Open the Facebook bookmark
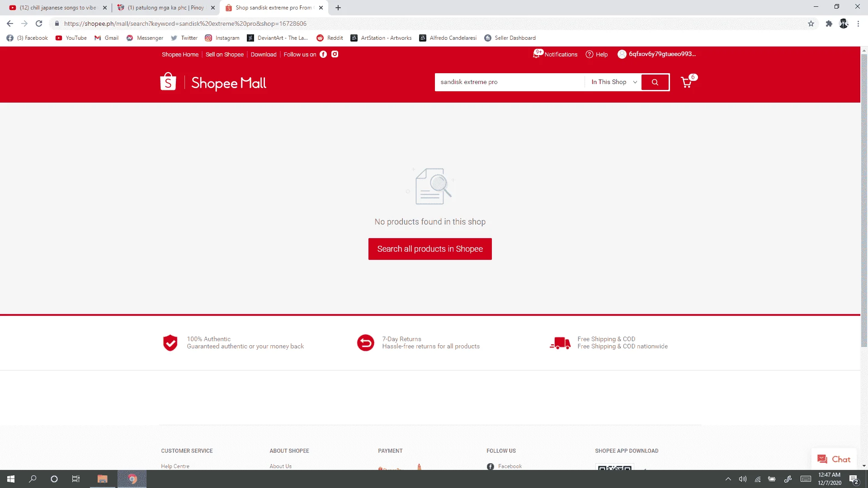868x488 pixels. tap(27, 38)
